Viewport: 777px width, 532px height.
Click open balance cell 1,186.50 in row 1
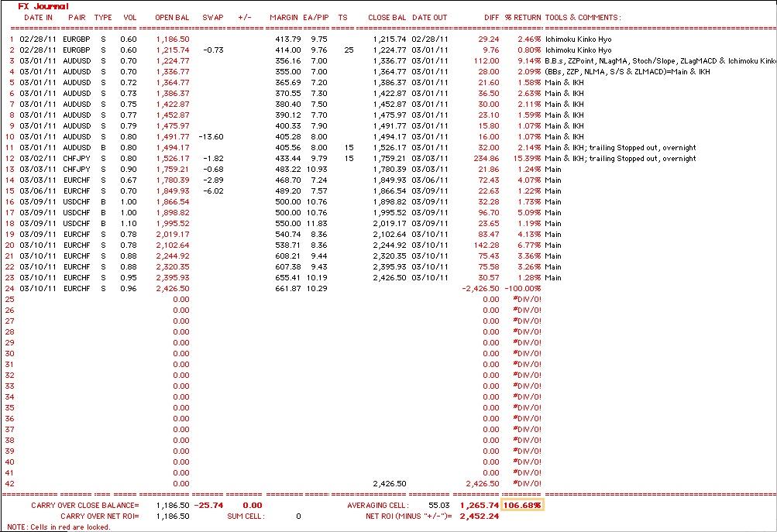[173, 39]
